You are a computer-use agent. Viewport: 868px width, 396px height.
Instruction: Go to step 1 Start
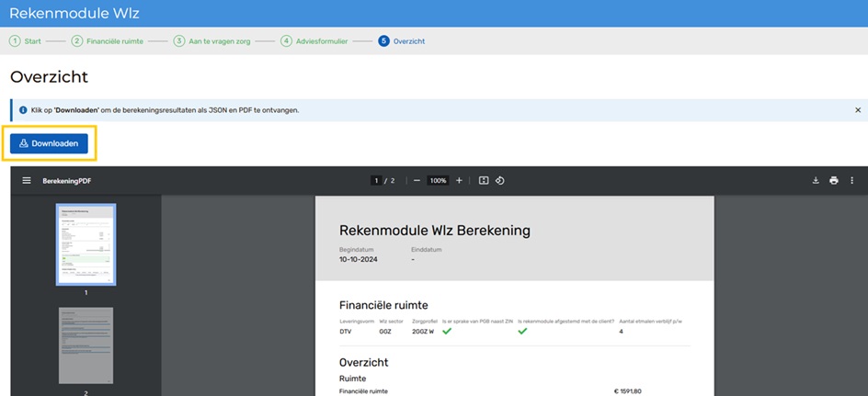pos(26,41)
